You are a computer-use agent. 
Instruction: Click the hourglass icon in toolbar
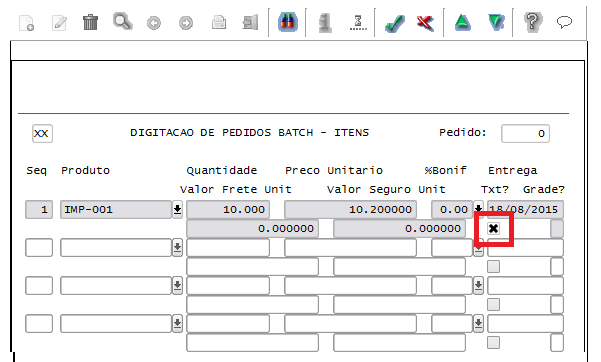click(358, 23)
